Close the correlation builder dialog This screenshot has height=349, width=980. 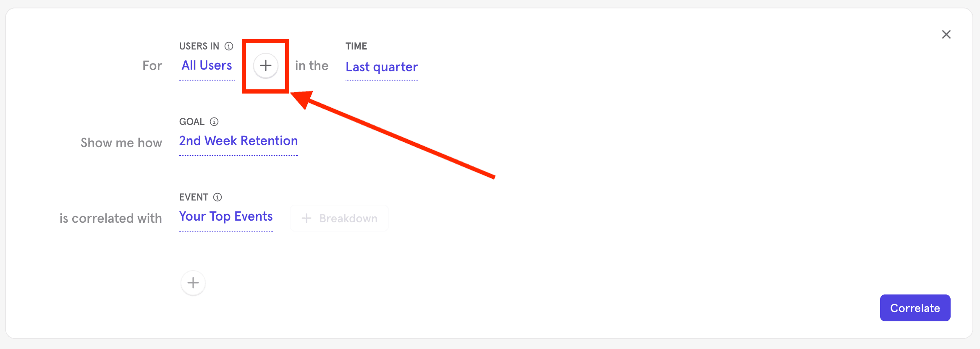point(946,34)
